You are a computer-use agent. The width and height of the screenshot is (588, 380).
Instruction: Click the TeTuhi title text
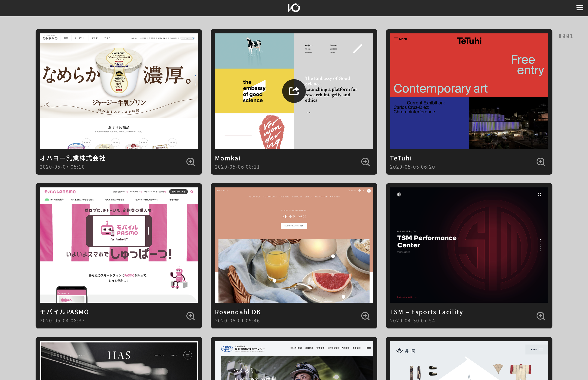point(401,158)
